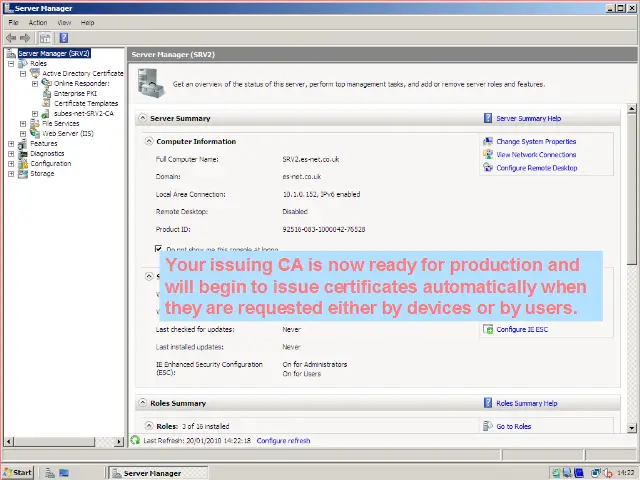Open the Help menu
Screen dimensions: 640x480
(x=87, y=22)
